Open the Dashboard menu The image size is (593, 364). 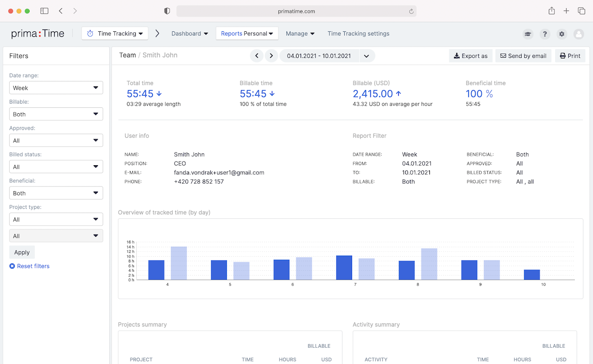pos(189,34)
